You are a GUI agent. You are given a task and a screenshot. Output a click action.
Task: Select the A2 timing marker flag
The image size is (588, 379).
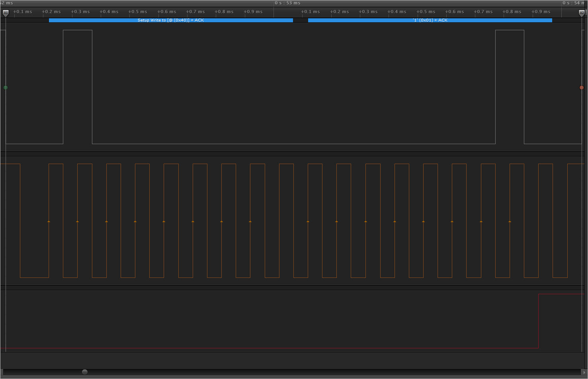(x=582, y=13)
